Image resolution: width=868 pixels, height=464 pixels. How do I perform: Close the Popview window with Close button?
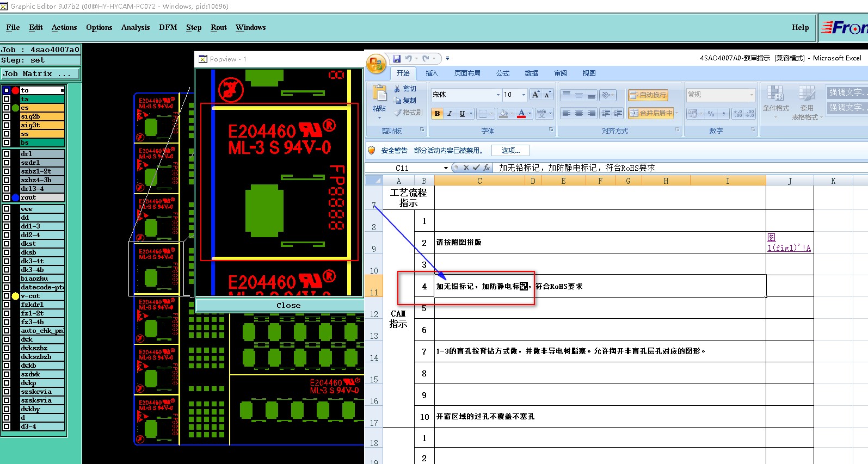[x=288, y=306]
